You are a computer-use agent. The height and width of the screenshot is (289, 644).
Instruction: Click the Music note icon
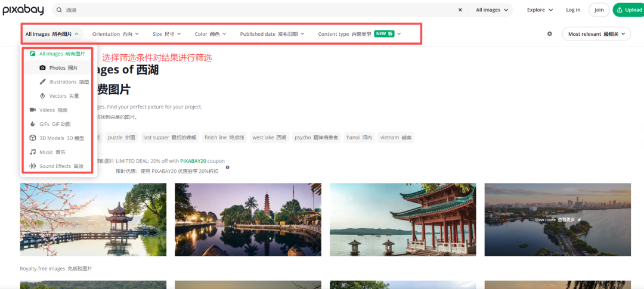tap(32, 152)
